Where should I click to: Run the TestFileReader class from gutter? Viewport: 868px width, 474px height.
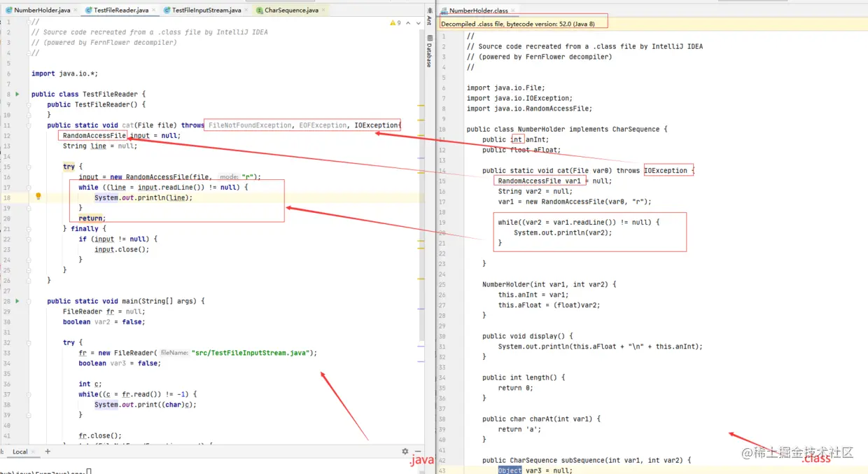17,94
